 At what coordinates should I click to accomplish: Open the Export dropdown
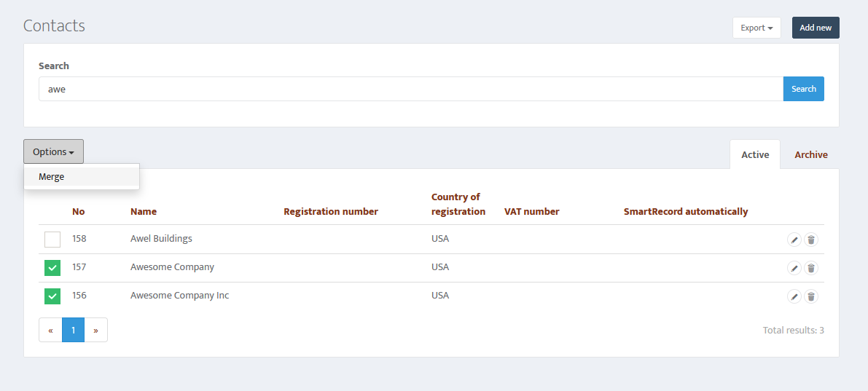click(x=756, y=28)
